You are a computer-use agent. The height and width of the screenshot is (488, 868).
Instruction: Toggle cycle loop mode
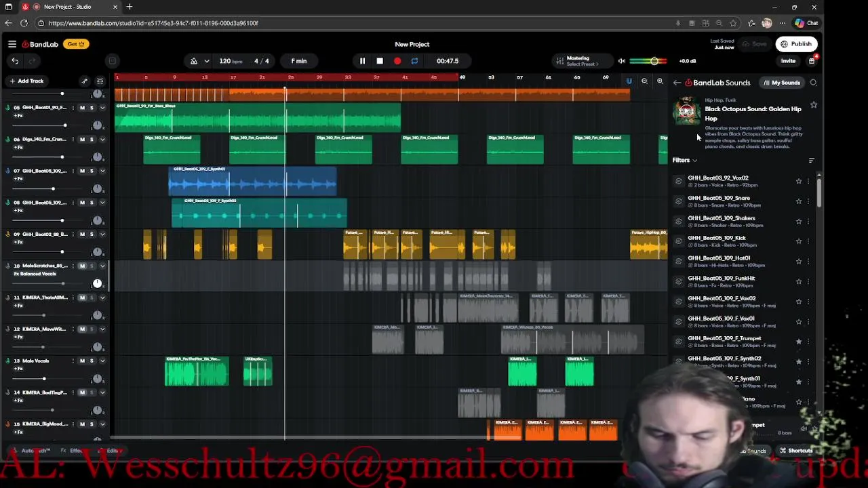coord(414,61)
